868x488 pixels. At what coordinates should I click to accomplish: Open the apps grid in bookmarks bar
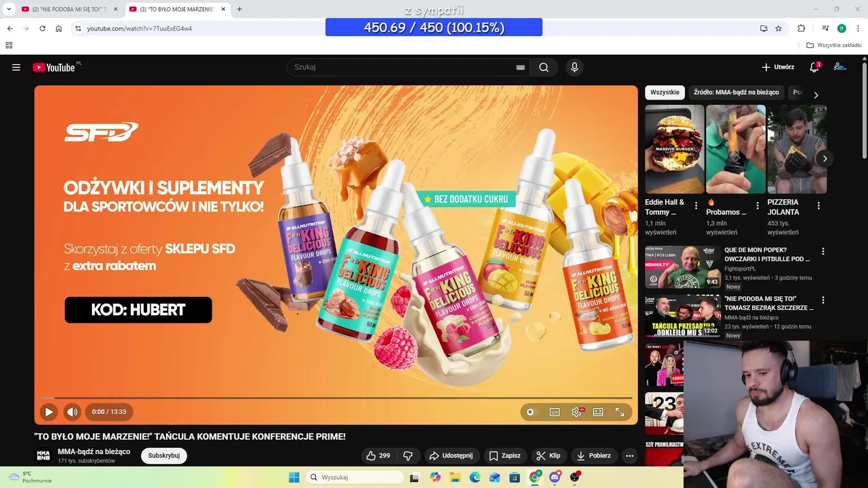pyautogui.click(x=9, y=45)
